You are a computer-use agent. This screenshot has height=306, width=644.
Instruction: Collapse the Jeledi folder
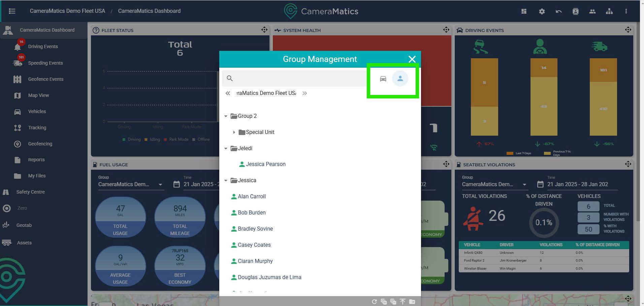[x=226, y=148]
